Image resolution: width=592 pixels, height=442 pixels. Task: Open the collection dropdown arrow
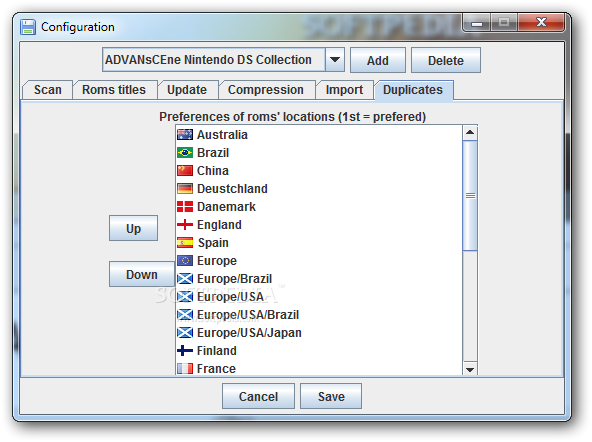pos(335,60)
